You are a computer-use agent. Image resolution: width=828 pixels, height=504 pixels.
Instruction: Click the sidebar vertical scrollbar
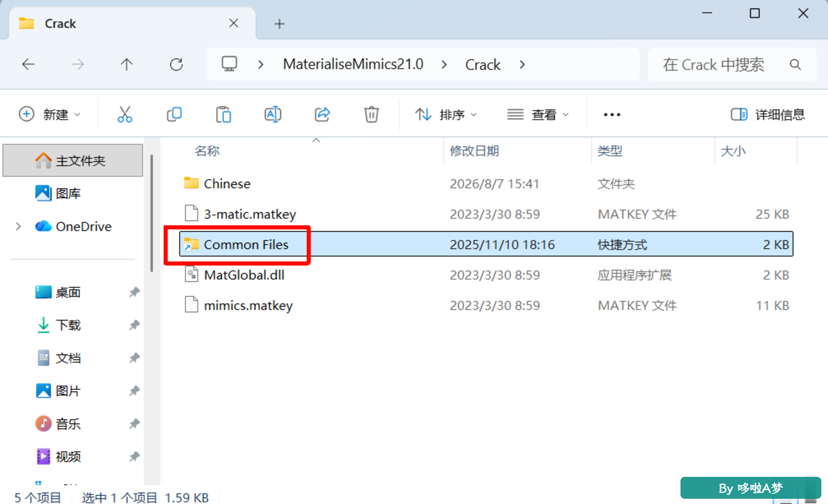coord(152,213)
